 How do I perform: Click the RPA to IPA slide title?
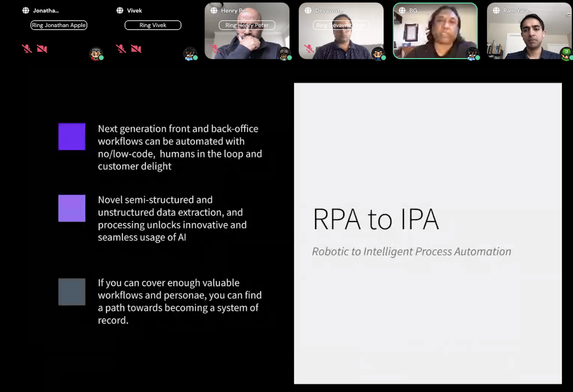tap(376, 219)
